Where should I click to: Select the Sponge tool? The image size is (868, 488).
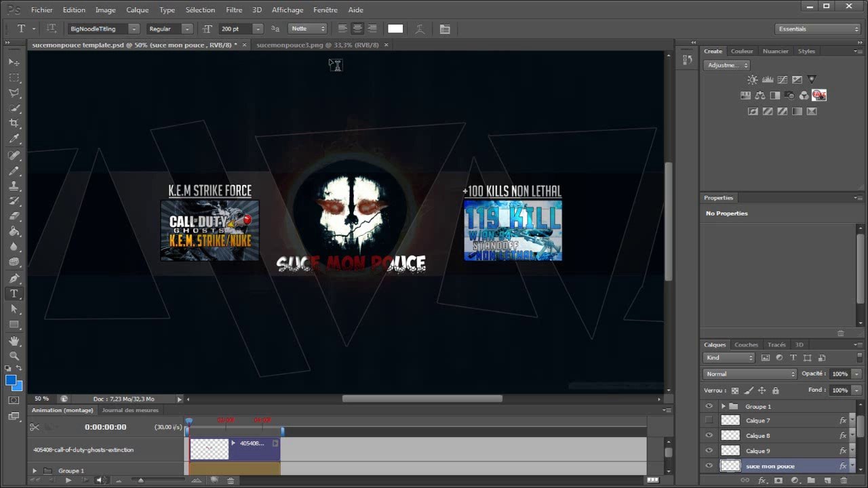[x=14, y=262]
